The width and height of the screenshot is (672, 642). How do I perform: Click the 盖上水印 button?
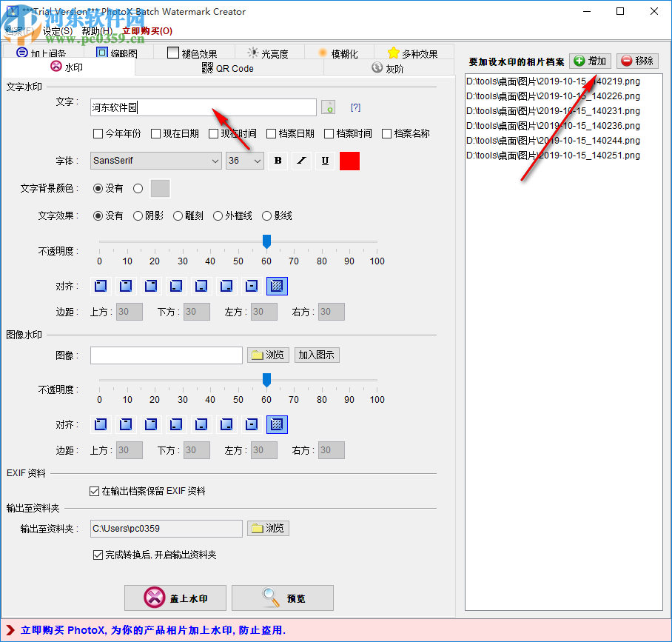175,598
